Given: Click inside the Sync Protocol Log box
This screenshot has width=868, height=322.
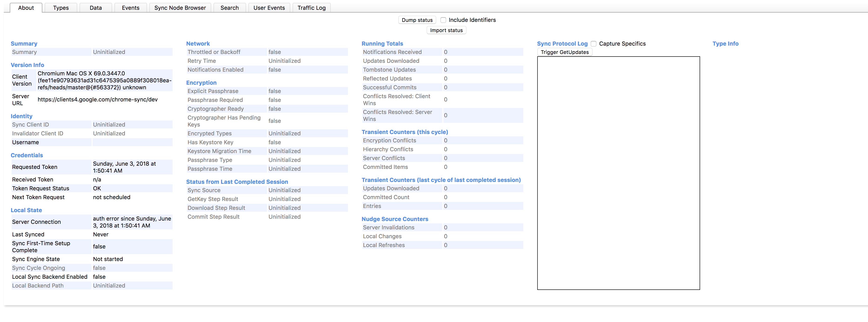Looking at the screenshot, I should point(618,173).
